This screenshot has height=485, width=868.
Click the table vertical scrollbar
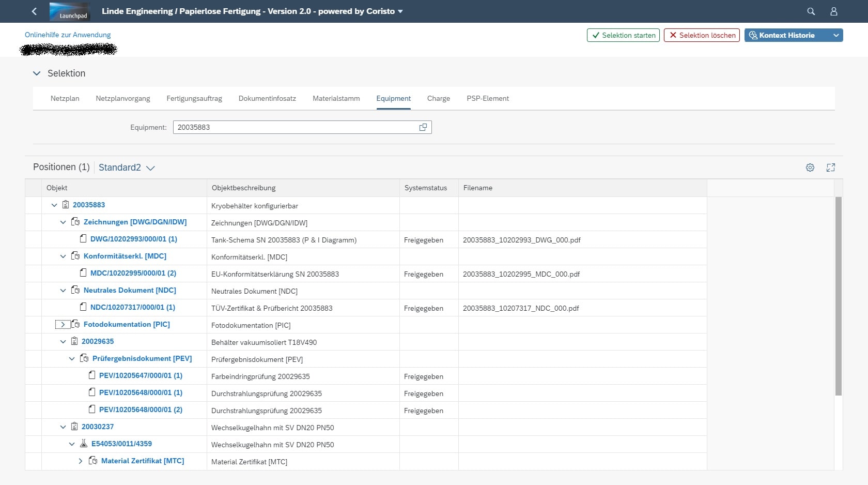point(838,296)
